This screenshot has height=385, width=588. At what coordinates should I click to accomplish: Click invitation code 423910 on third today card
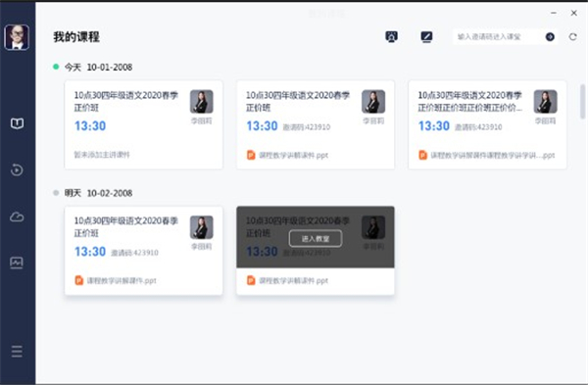point(478,127)
